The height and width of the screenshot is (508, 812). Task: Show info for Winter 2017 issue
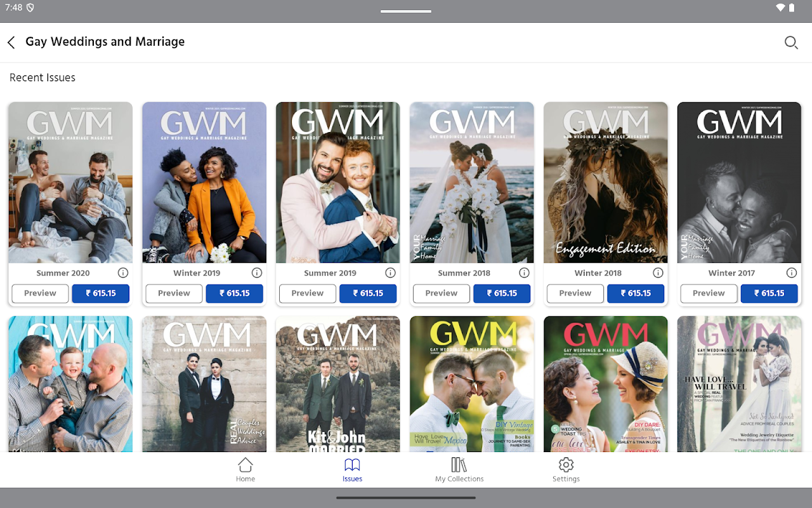792,273
